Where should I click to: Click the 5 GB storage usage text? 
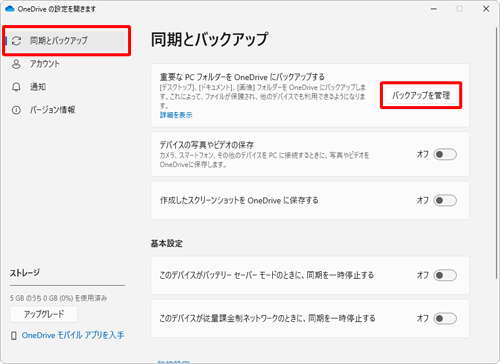58,298
